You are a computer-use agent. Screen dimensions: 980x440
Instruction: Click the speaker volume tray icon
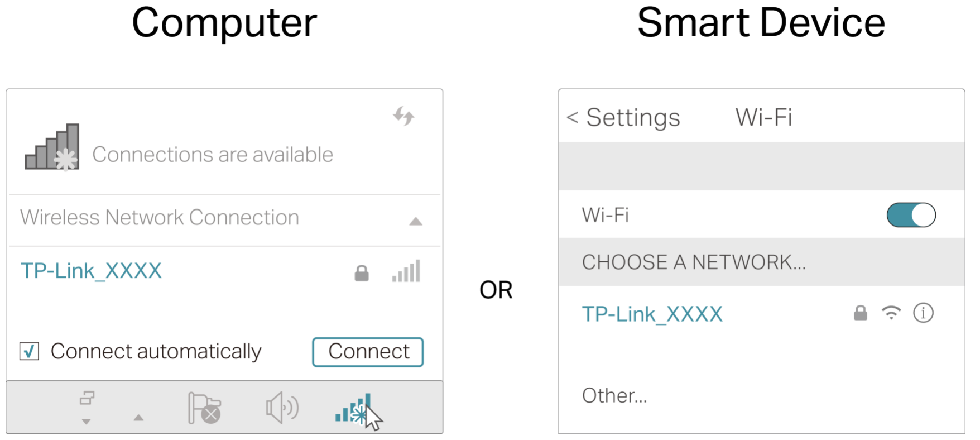(282, 408)
